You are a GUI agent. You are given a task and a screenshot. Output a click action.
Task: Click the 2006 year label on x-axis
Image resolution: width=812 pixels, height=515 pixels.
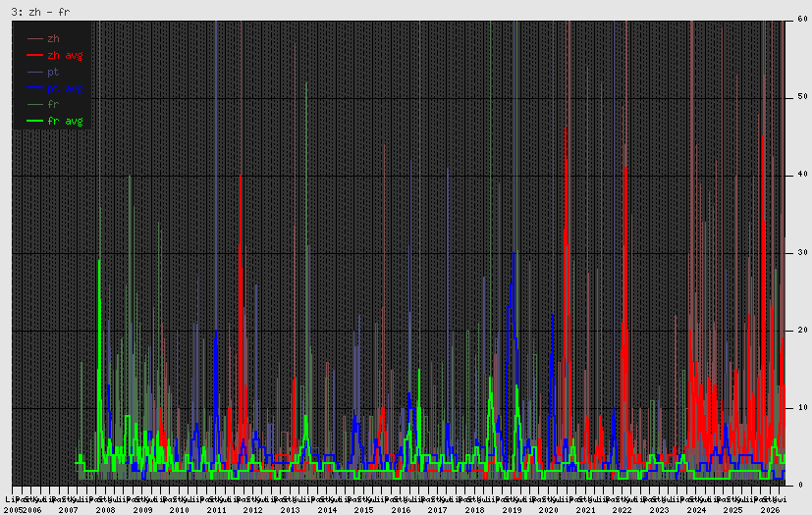pos(32,510)
